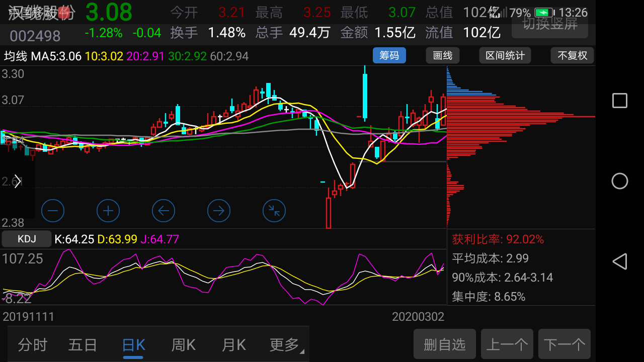Tap the clock showing 13:26
Image resolution: width=644 pixels, height=362 pixels.
click(573, 13)
